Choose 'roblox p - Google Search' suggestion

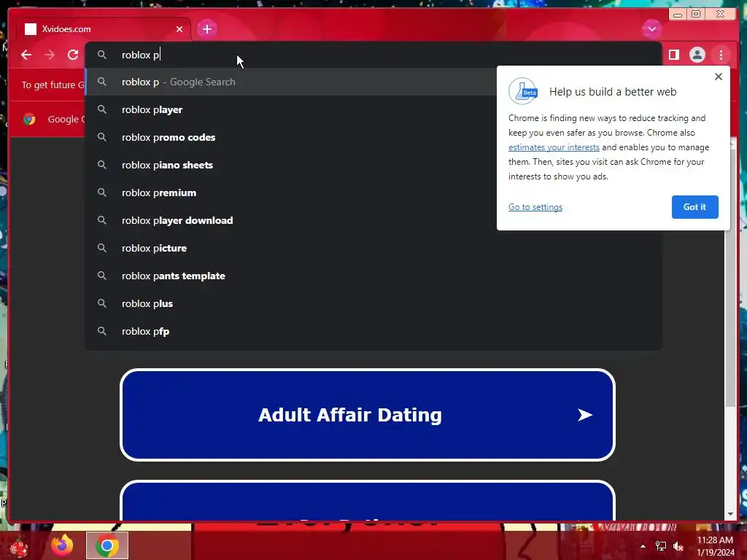click(x=291, y=82)
